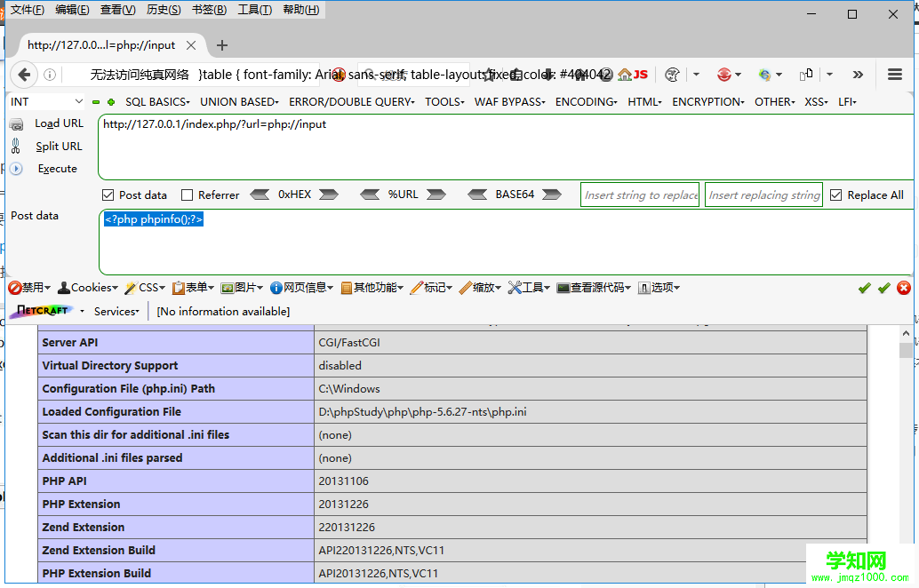The width and height of the screenshot is (919, 588).
Task: Click the face-mask extension icon in toolbar
Action: click(x=672, y=75)
